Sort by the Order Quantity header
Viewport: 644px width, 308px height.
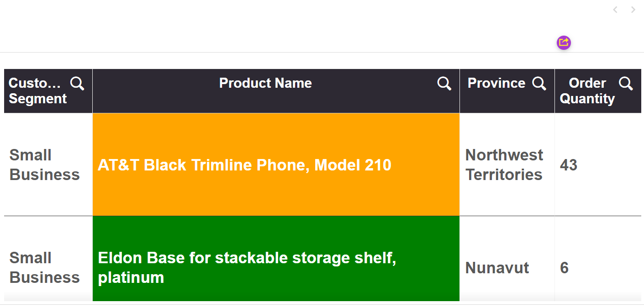[x=587, y=90]
